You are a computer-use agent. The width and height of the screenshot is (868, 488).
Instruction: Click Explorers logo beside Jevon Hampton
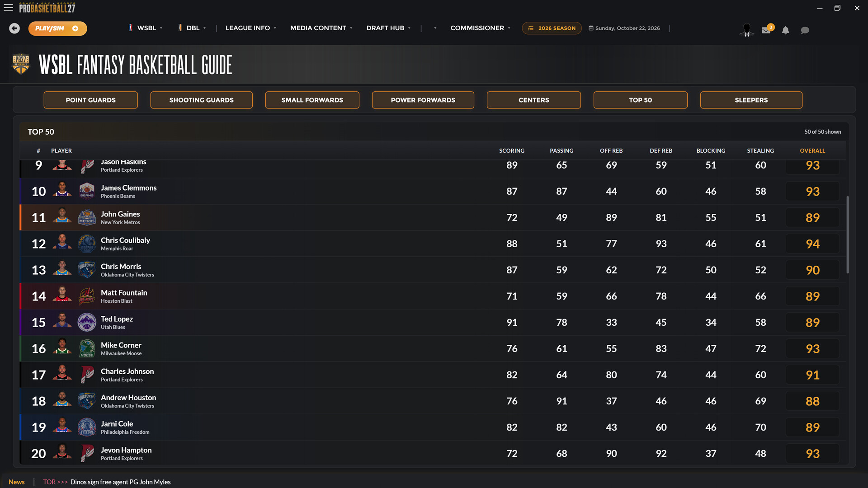coord(87,453)
